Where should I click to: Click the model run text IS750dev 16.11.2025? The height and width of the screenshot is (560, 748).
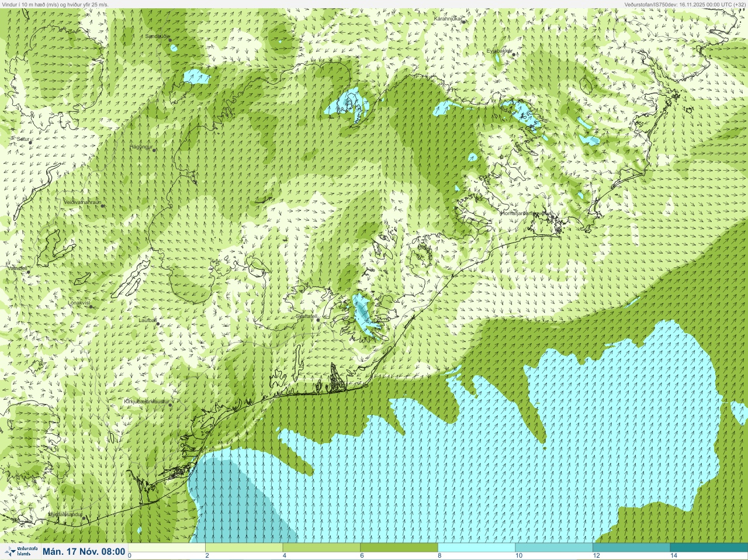pos(685,4)
